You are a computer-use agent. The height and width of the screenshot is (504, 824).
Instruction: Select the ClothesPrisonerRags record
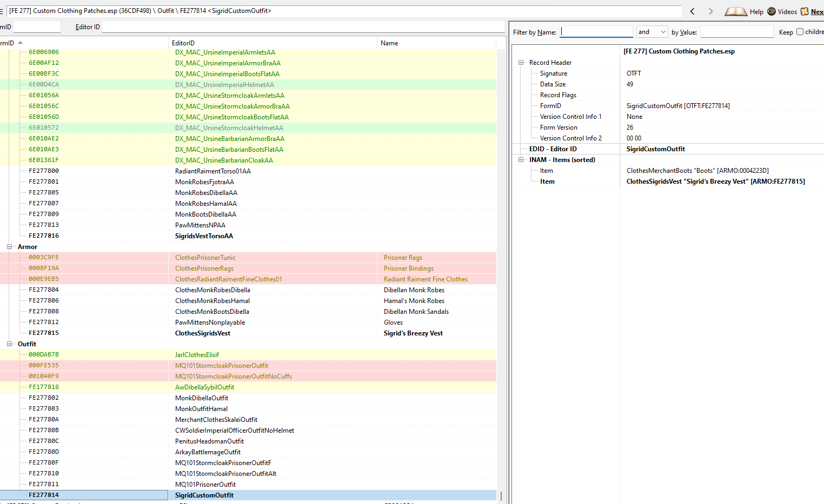(248, 268)
